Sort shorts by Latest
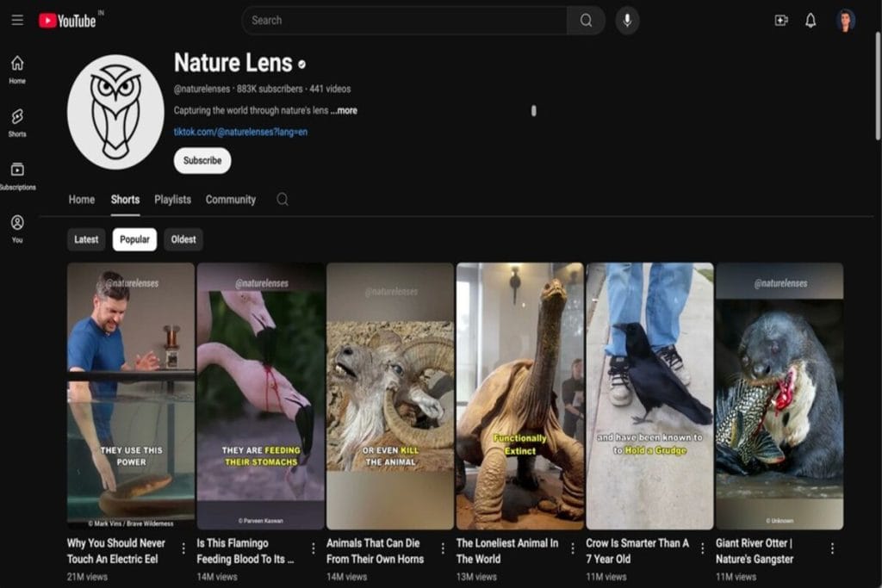The image size is (882, 588). (x=86, y=239)
